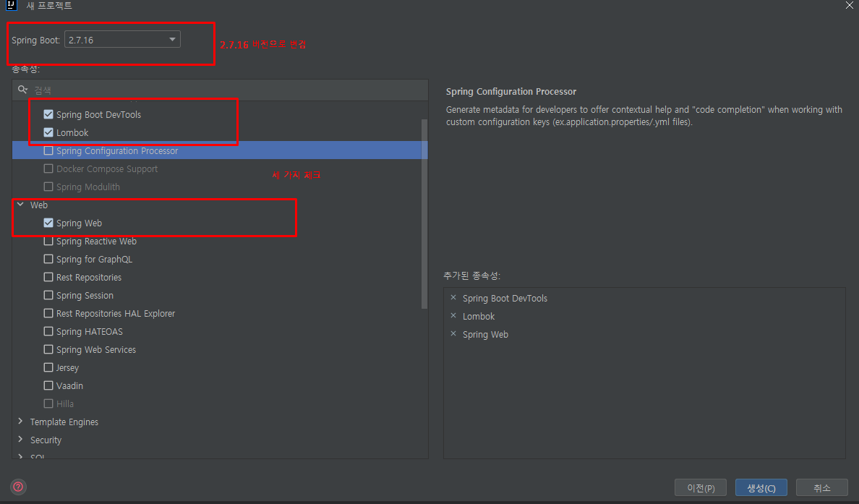Remove Lombok from added dependencies
The image size is (859, 504).
[x=453, y=315]
